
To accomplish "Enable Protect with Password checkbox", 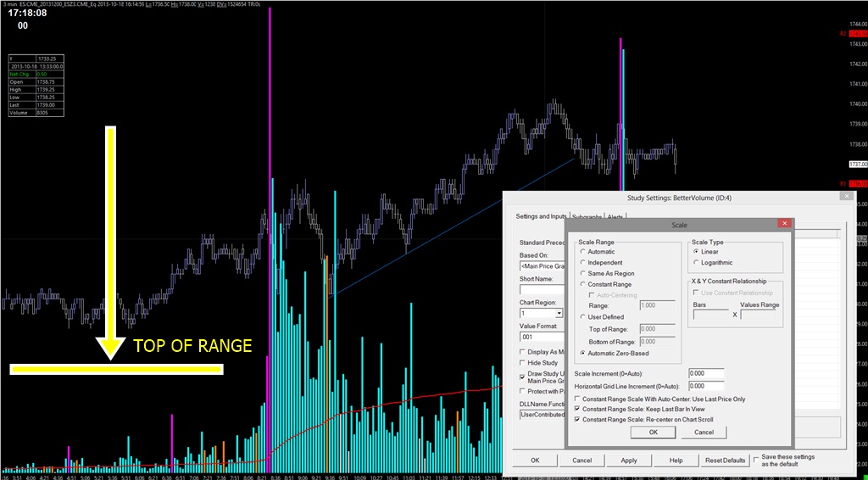I will pos(522,391).
